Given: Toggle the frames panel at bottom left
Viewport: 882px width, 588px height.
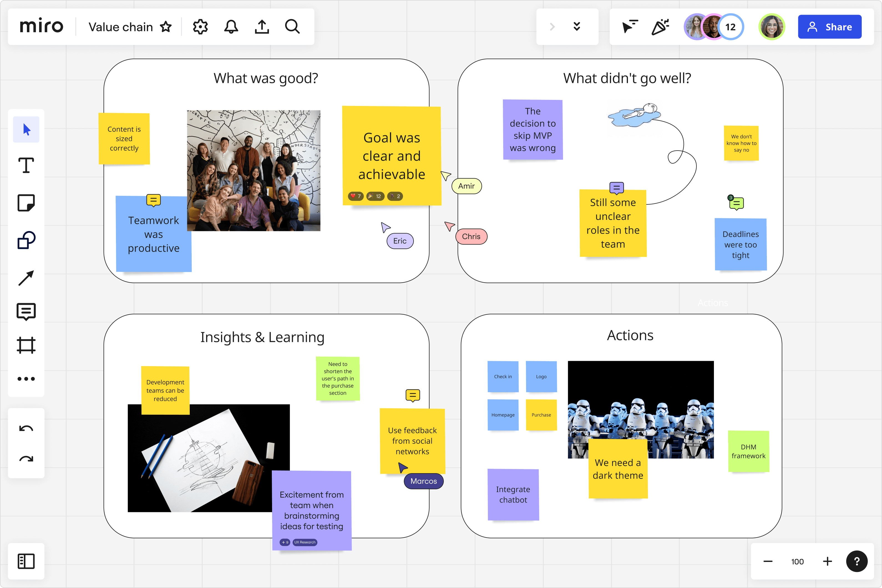Looking at the screenshot, I should (26, 561).
